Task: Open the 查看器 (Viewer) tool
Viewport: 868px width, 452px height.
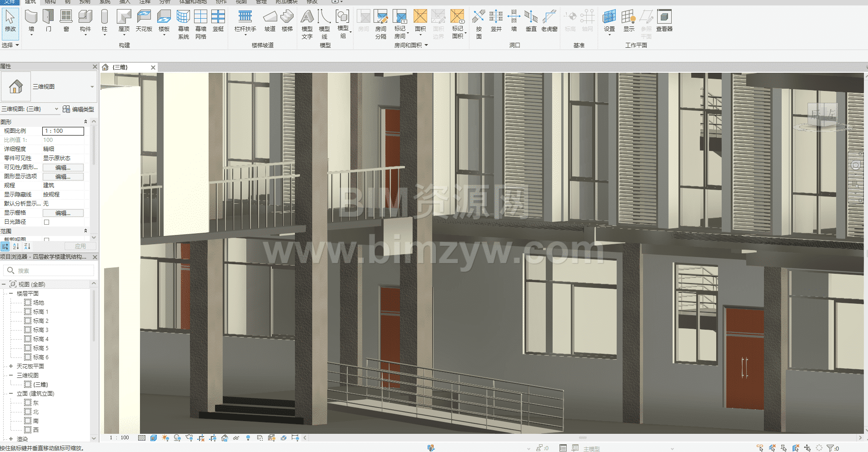Action: 664,21
